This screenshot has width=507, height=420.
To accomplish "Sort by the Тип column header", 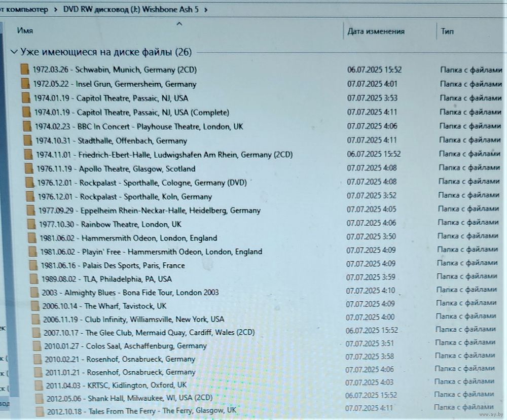I will tap(447, 31).
